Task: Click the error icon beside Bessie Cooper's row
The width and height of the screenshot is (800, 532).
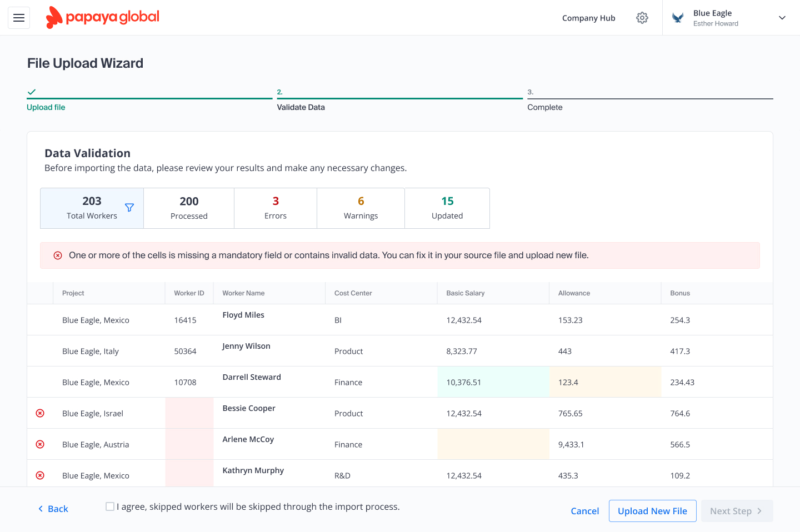Action: point(39,413)
